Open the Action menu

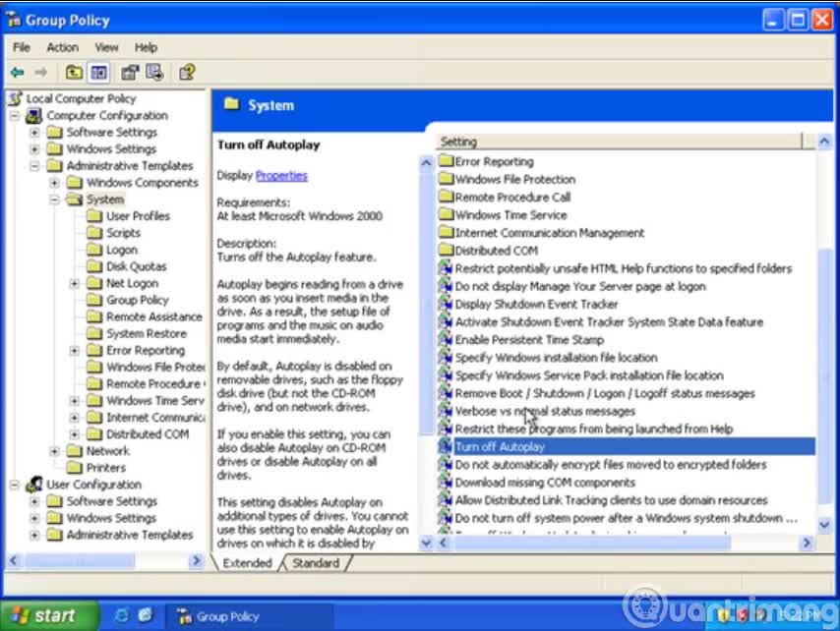coord(63,47)
